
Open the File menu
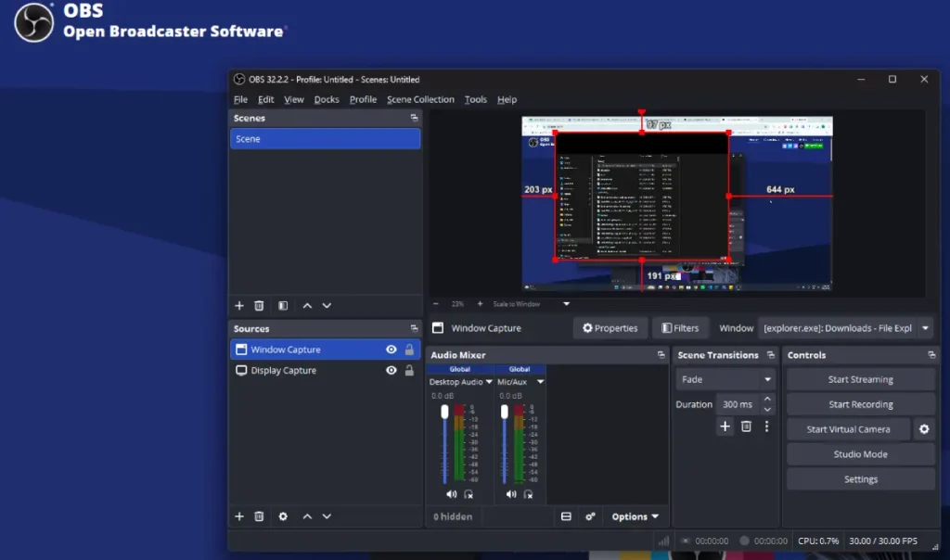[240, 99]
